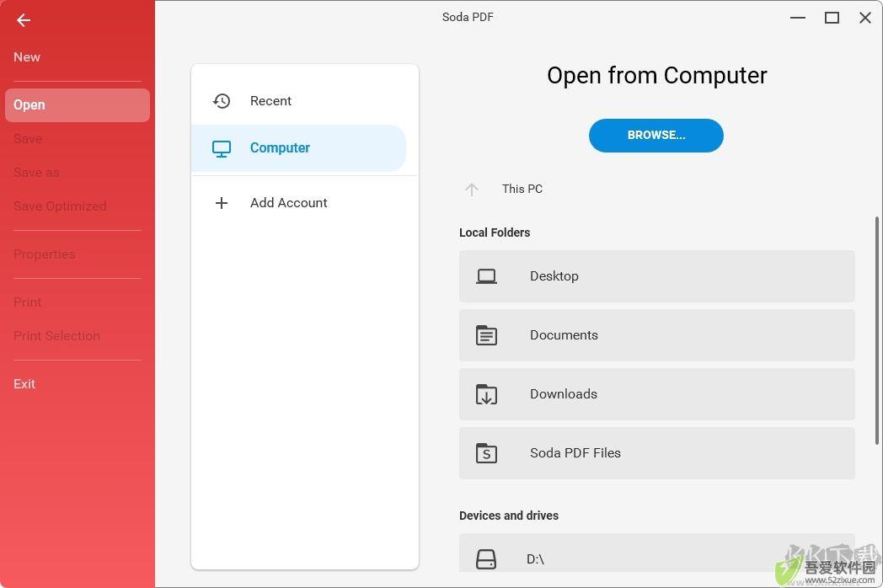The width and height of the screenshot is (883, 588).
Task: Click the up arrow next to This PC
Action: coord(471,190)
